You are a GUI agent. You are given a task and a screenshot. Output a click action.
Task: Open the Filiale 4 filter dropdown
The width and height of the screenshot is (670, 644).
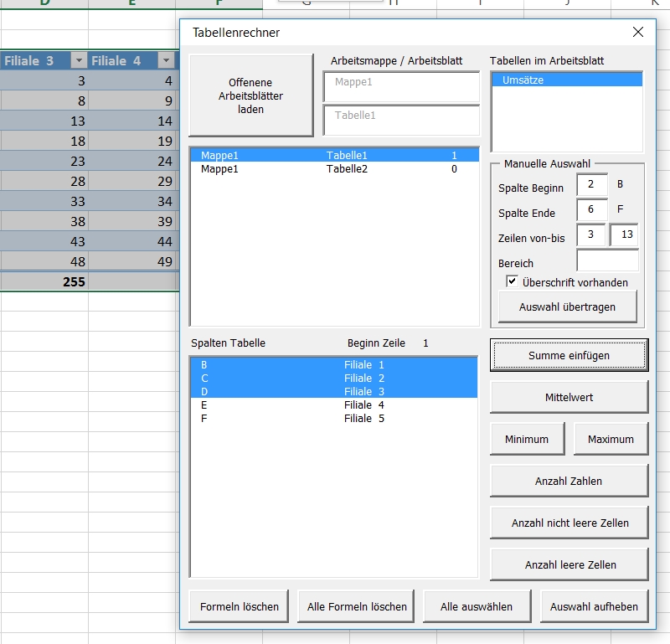[x=167, y=60]
